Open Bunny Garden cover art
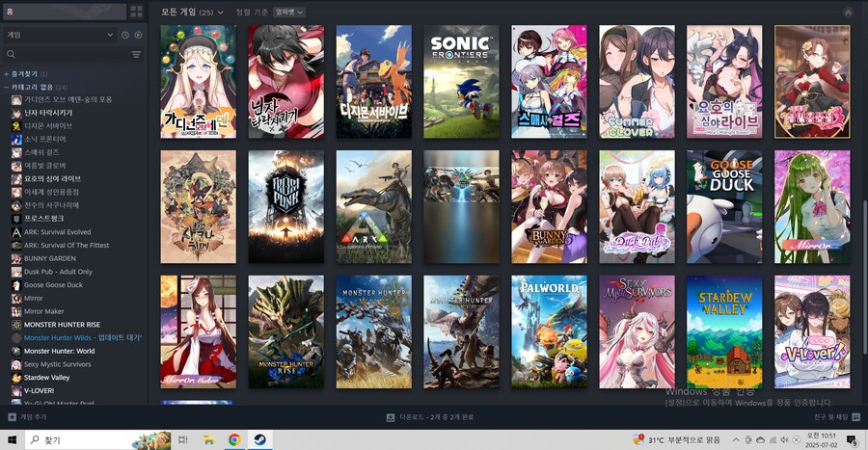The image size is (868, 450). tap(549, 207)
